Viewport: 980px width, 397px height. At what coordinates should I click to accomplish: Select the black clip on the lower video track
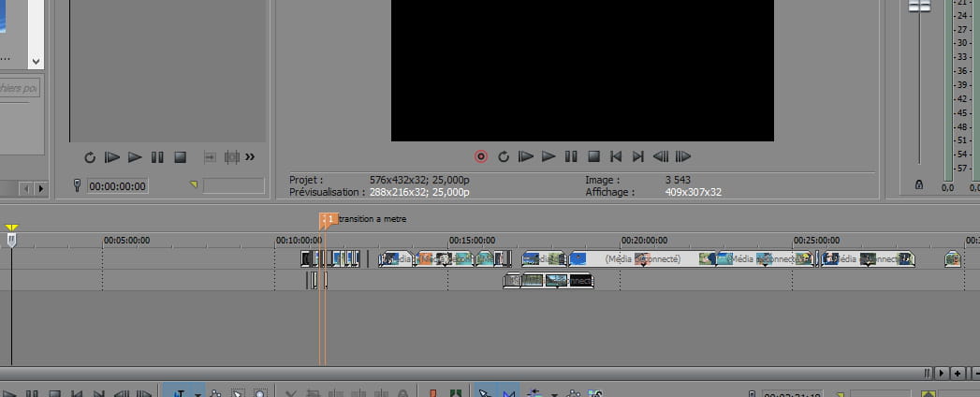tap(580, 281)
